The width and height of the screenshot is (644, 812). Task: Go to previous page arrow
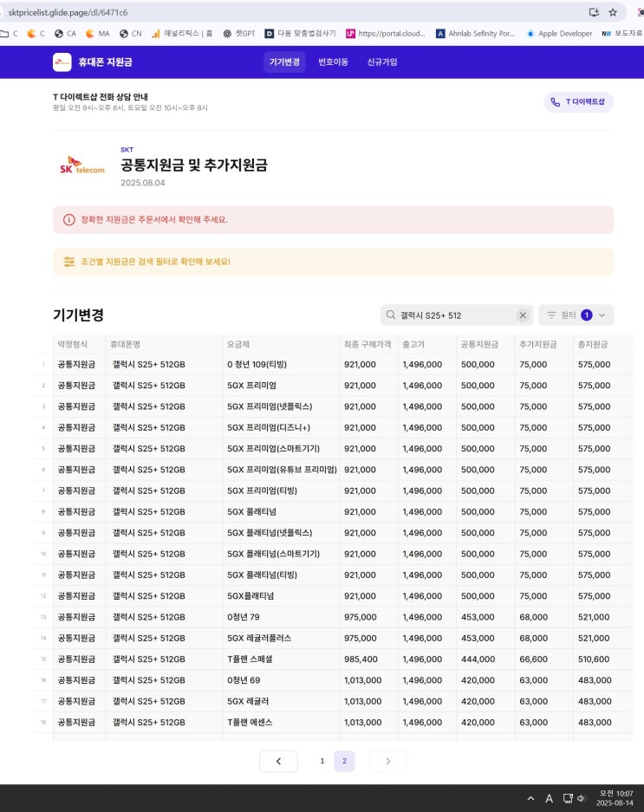point(279,761)
